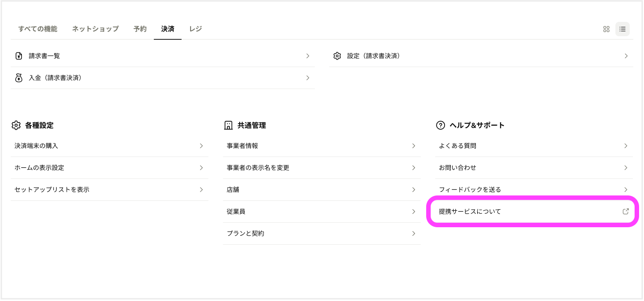The width and height of the screenshot is (644, 301).
Task: Click the 各種設定 gear icon
Action: click(16, 125)
